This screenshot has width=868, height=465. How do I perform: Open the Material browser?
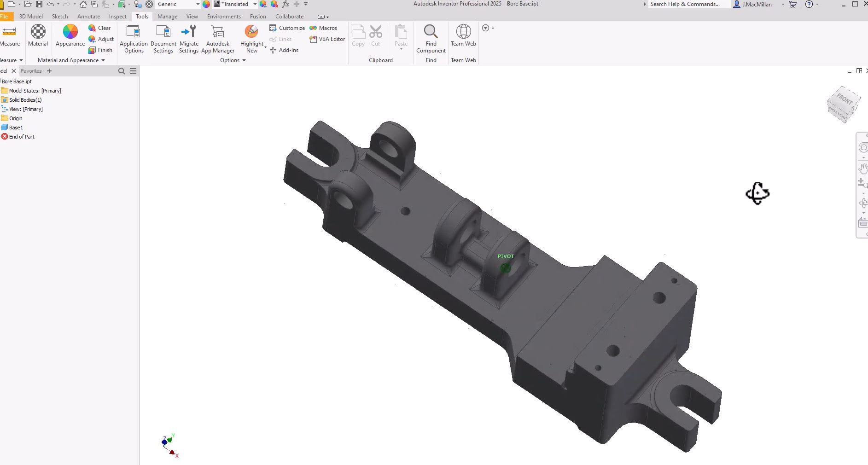click(x=38, y=37)
